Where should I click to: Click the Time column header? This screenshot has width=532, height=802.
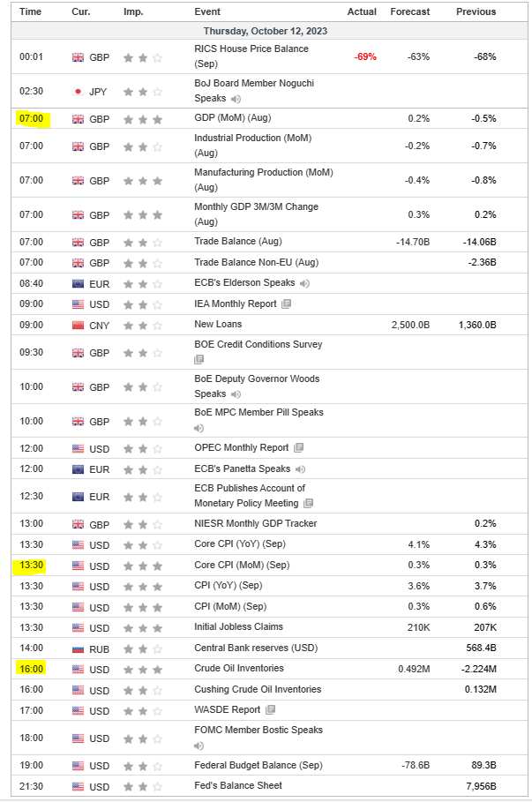31,11
